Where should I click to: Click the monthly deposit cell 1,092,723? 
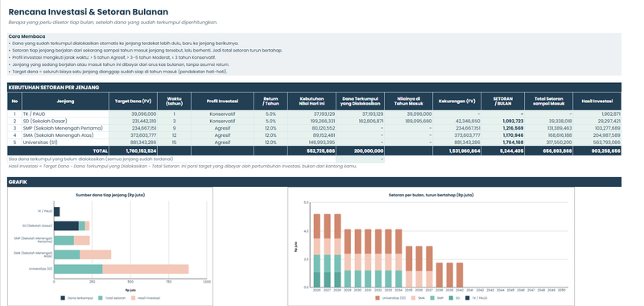pos(503,121)
